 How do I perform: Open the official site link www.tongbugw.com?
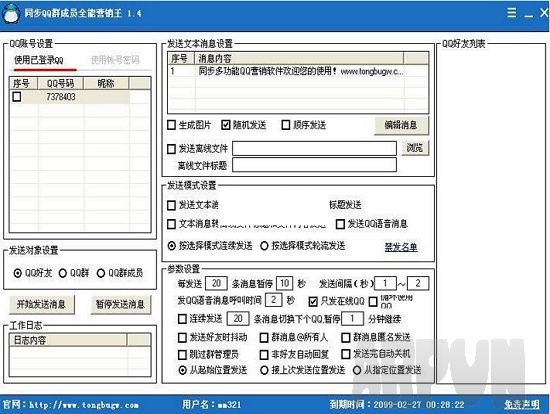[84, 405]
